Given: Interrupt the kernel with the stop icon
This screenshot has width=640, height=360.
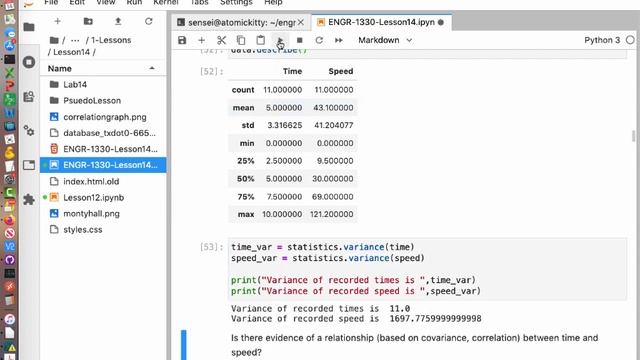Looking at the screenshot, I should (x=300, y=40).
